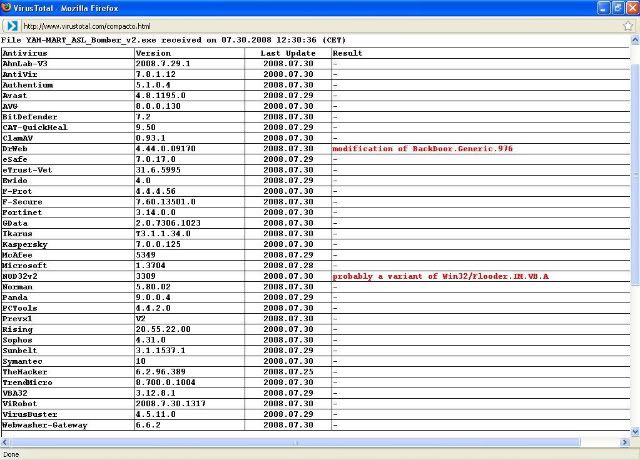This screenshot has width=640, height=460.
Task: Click the 'McAfee' antivirus cell
Action: [x=68, y=255]
